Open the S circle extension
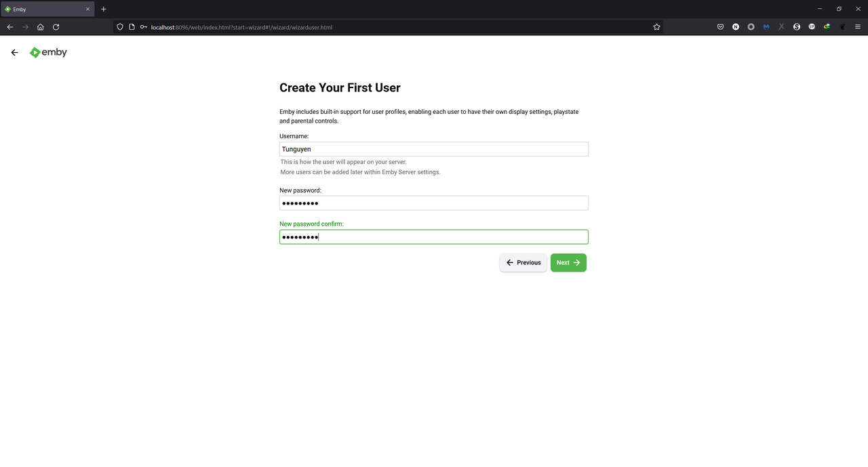Image resolution: width=868 pixels, height=467 pixels. [x=797, y=27]
